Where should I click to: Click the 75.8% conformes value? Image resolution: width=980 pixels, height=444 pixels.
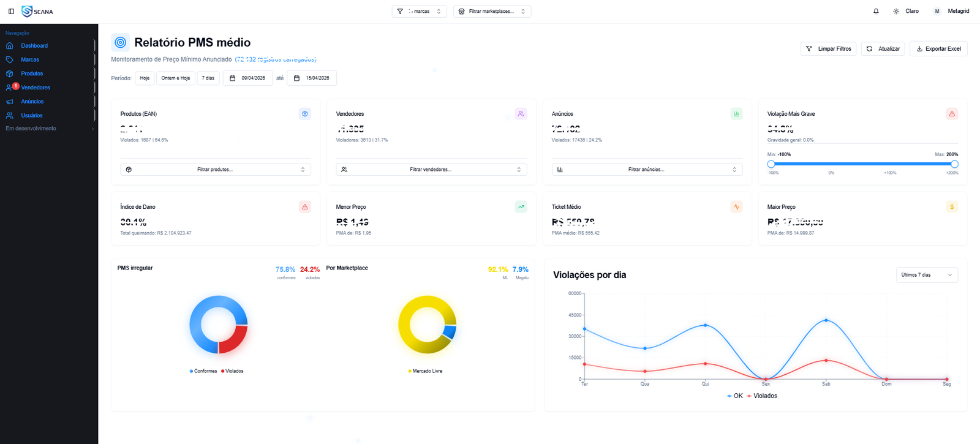click(x=285, y=269)
